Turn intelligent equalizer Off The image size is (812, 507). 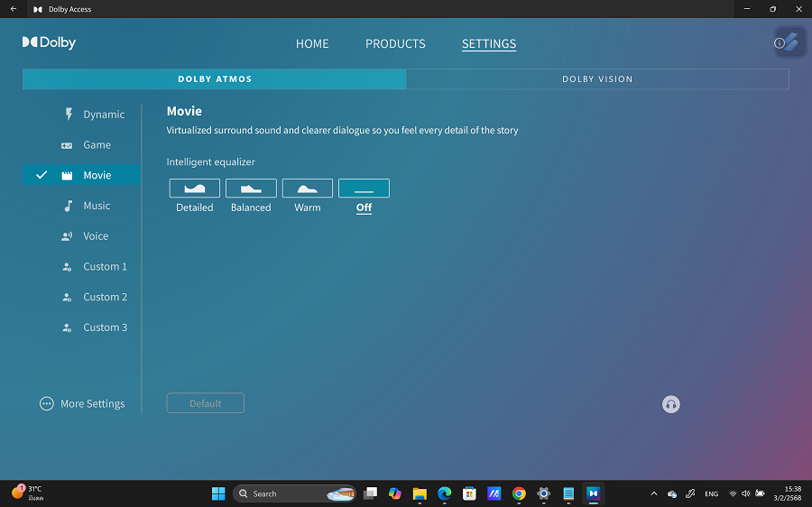click(x=364, y=189)
